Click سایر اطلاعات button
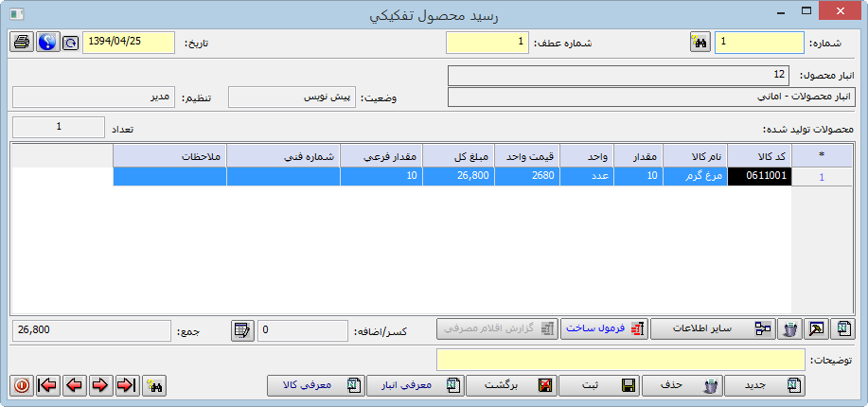The height and width of the screenshot is (407, 868). point(713,328)
